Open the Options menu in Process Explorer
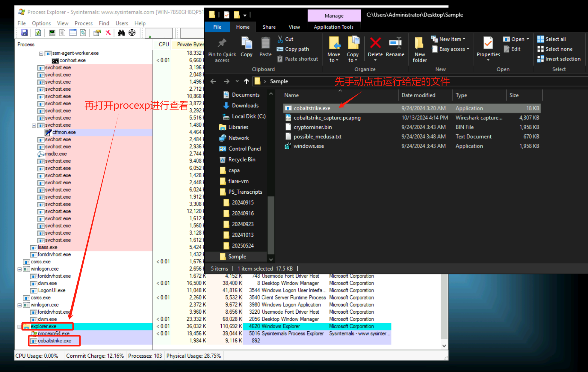Viewport: 588px width, 372px height. coord(41,23)
